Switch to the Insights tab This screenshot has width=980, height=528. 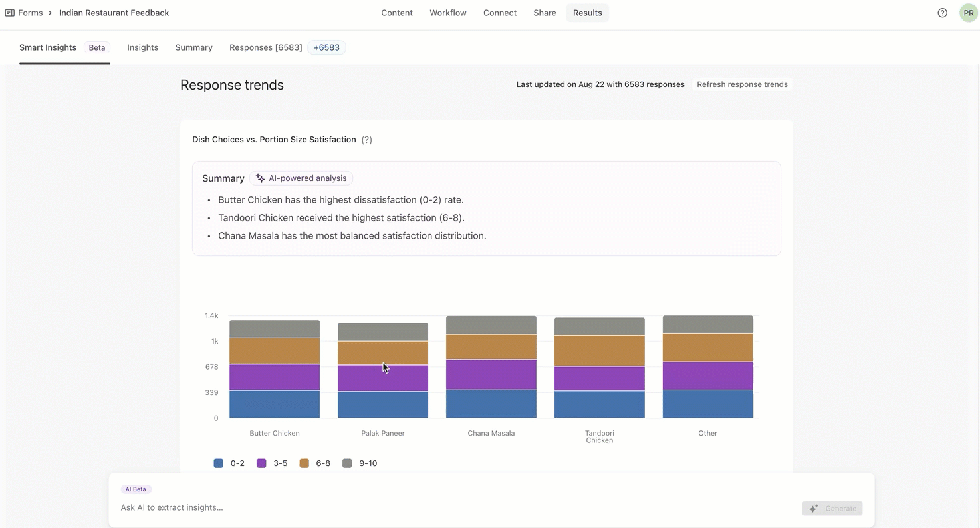click(x=142, y=47)
